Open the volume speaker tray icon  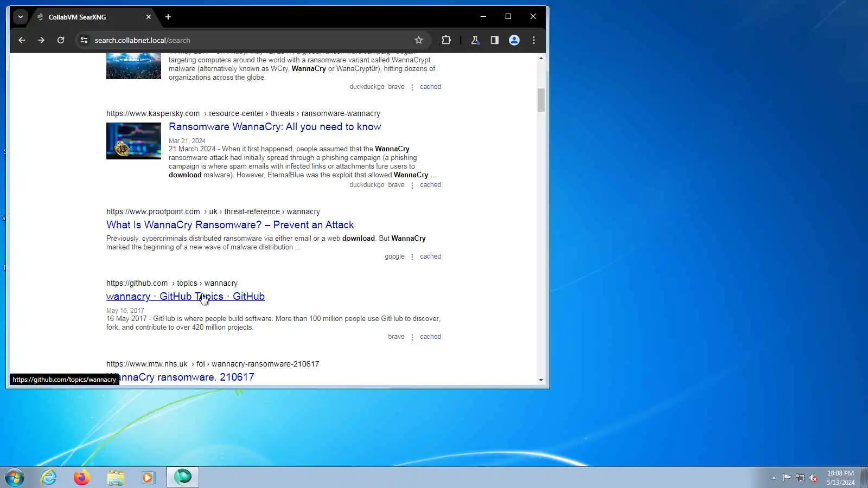pyautogui.click(x=813, y=478)
